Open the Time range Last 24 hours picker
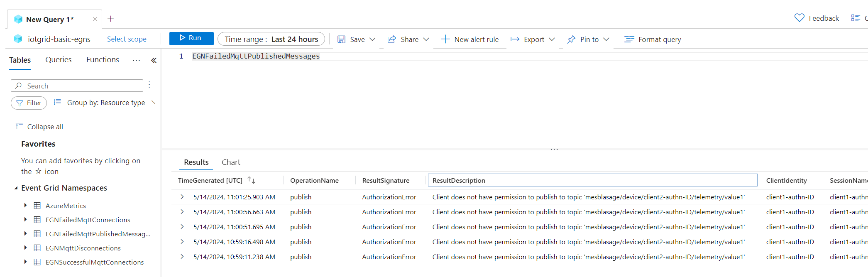 click(271, 39)
